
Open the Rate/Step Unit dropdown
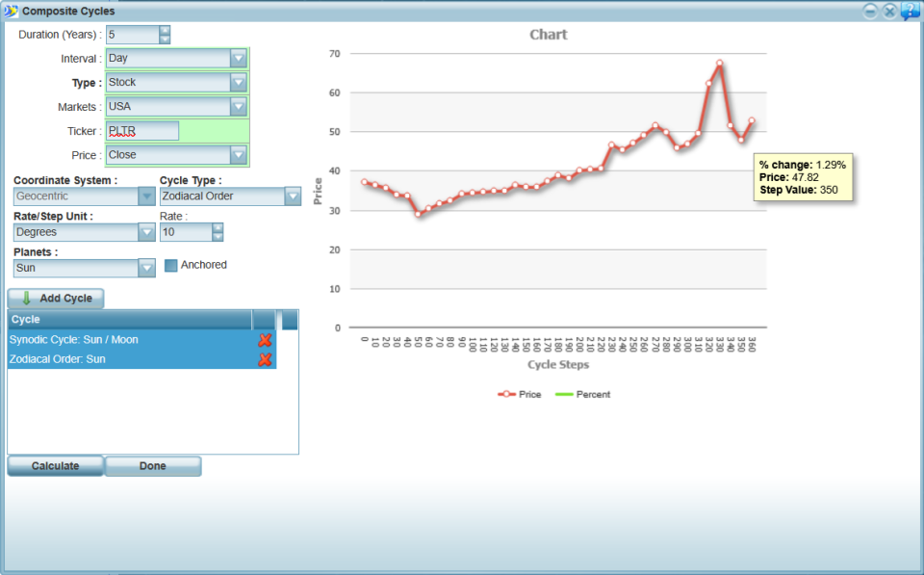pyautogui.click(x=146, y=232)
